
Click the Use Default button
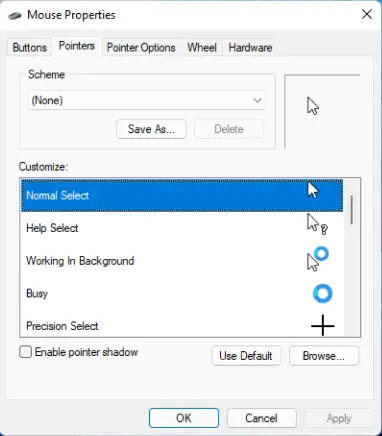[246, 356]
